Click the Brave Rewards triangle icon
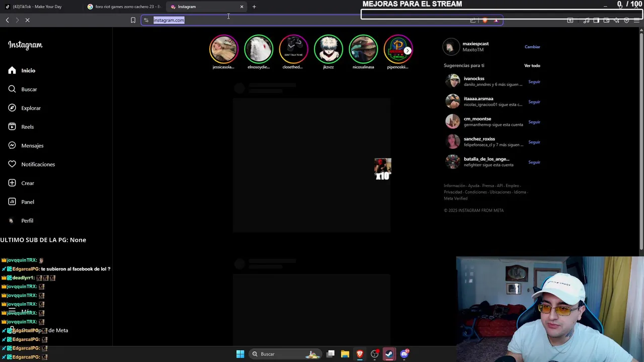This screenshot has width=644, height=362. (496, 20)
